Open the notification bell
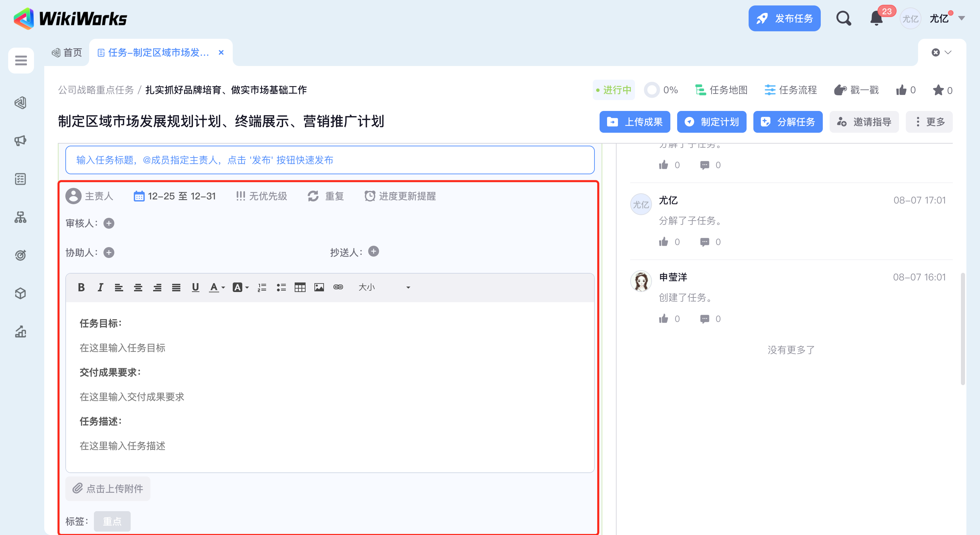Image resolution: width=980 pixels, height=535 pixels. [x=876, y=18]
